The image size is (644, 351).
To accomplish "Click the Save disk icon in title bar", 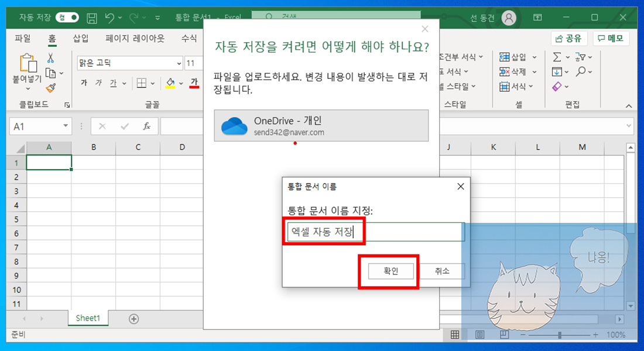I will point(91,18).
